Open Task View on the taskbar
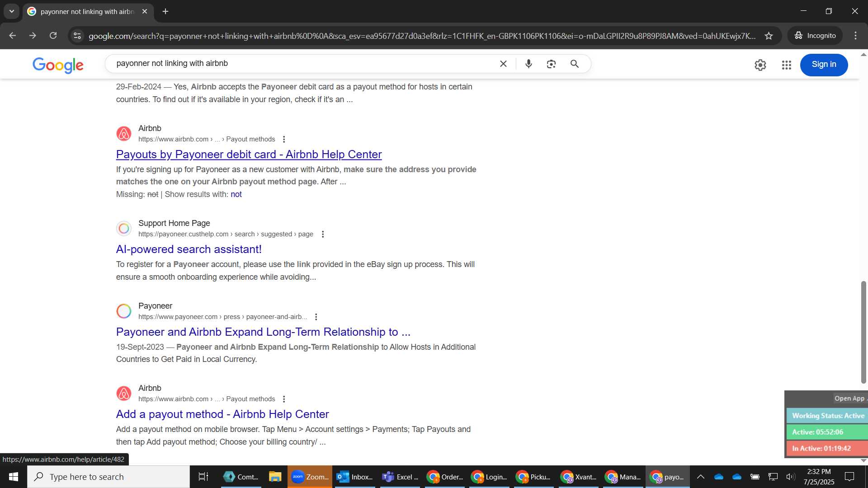The width and height of the screenshot is (868, 488). [203, 477]
